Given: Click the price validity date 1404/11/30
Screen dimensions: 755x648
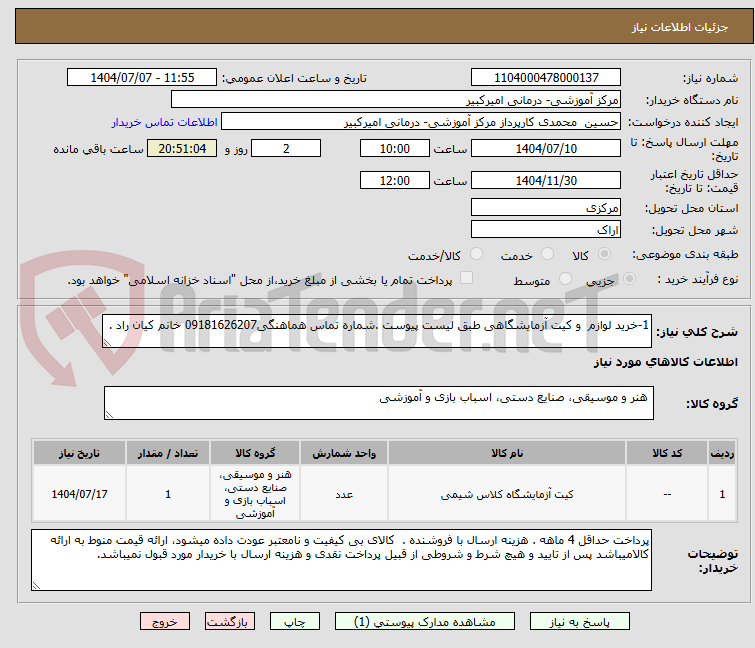Looking at the screenshot, I should click(546, 180).
